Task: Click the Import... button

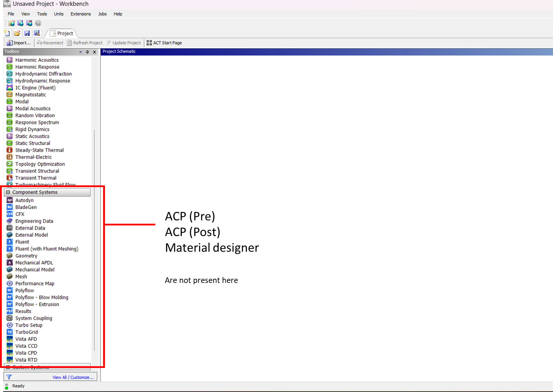Action: (18, 43)
